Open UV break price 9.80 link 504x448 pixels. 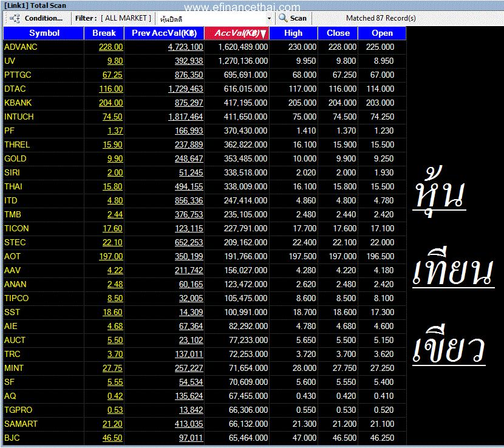[x=115, y=61]
